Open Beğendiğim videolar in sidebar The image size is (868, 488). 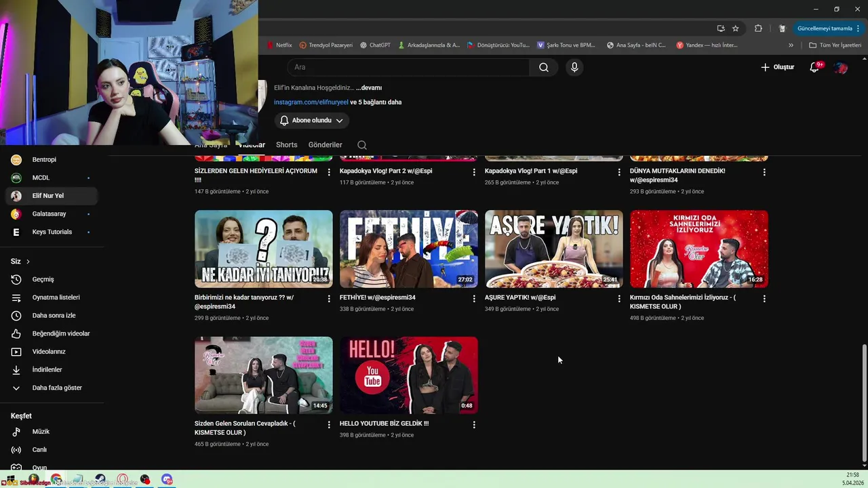(x=52, y=333)
